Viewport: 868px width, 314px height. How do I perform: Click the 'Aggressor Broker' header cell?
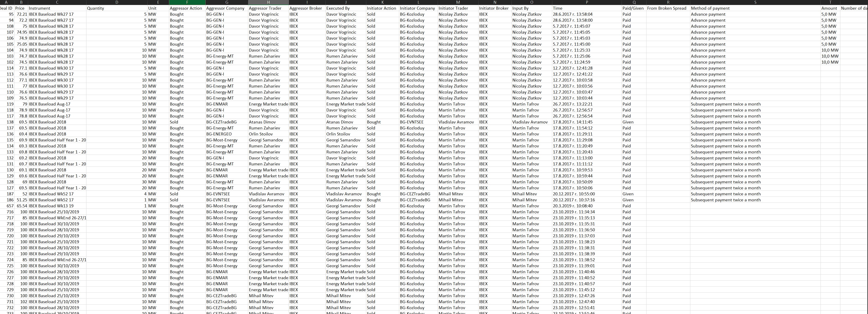(x=307, y=8)
